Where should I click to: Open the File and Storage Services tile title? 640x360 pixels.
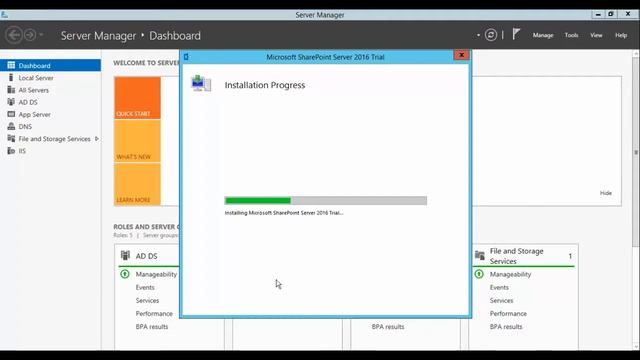(516, 256)
